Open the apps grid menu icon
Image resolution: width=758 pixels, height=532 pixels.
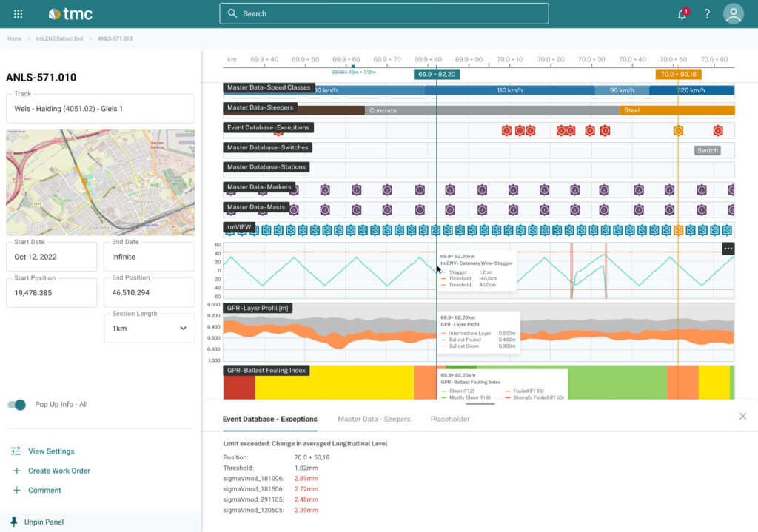[19, 13]
